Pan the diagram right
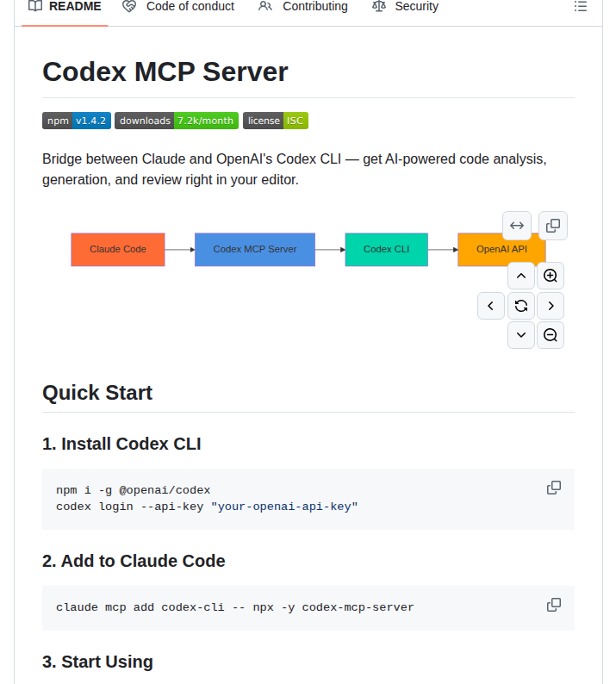616x684 pixels. 551,306
